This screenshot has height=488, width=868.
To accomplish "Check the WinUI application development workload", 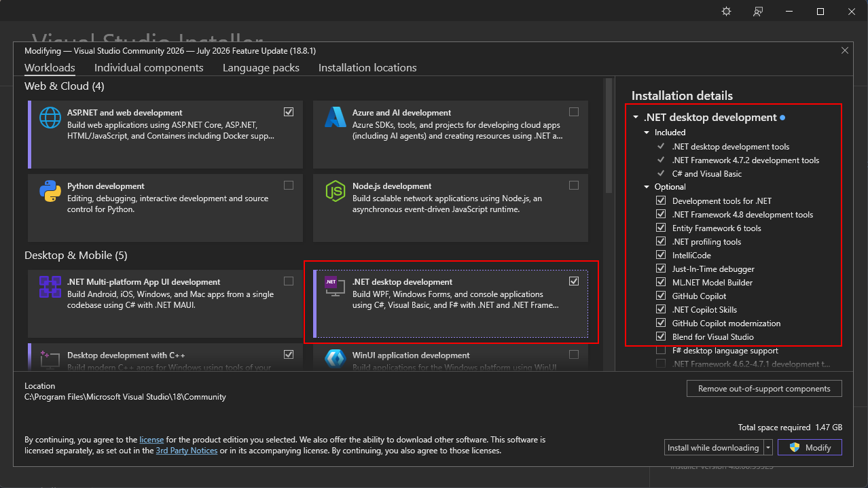I will tap(574, 354).
